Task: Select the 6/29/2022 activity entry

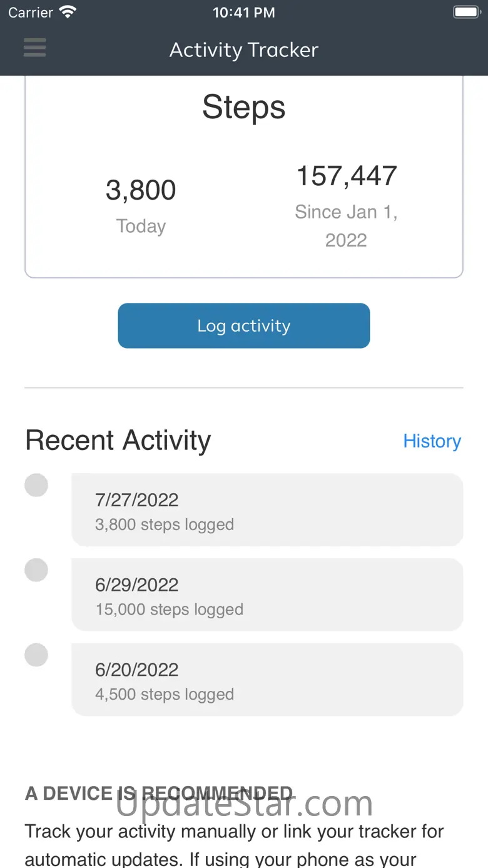Action: tap(267, 595)
